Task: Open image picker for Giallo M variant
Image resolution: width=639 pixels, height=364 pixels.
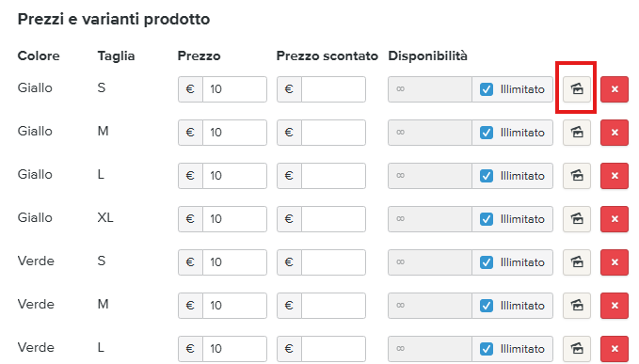Action: pyautogui.click(x=577, y=133)
